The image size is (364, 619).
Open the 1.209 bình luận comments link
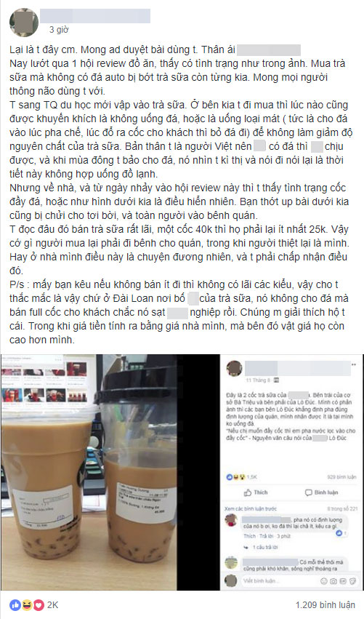click(325, 604)
